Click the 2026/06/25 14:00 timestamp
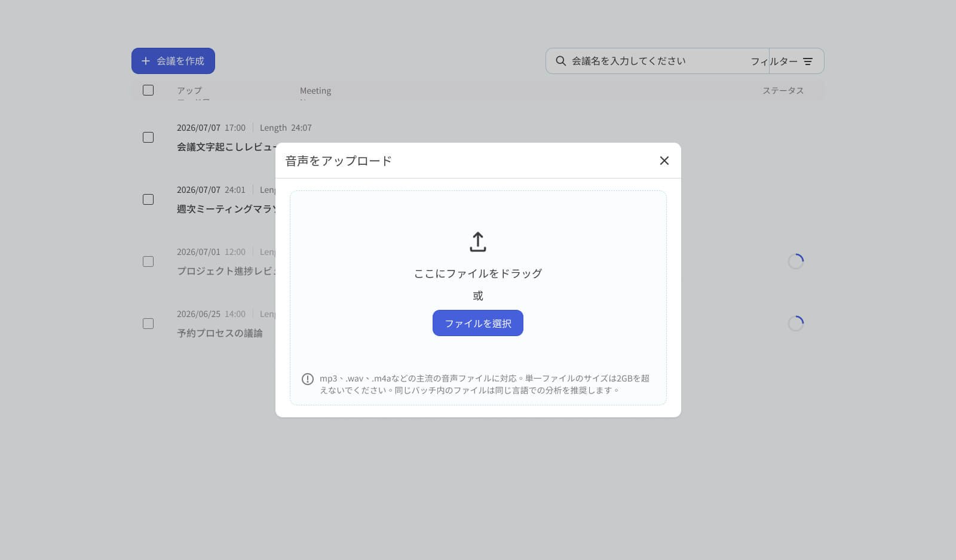Image resolution: width=956 pixels, height=560 pixels. [x=211, y=314]
